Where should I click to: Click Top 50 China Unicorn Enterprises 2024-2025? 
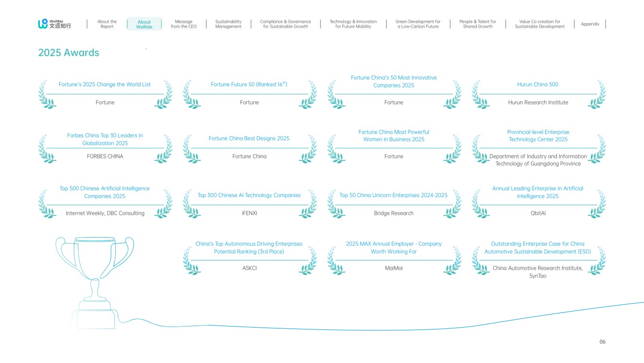pos(394,195)
